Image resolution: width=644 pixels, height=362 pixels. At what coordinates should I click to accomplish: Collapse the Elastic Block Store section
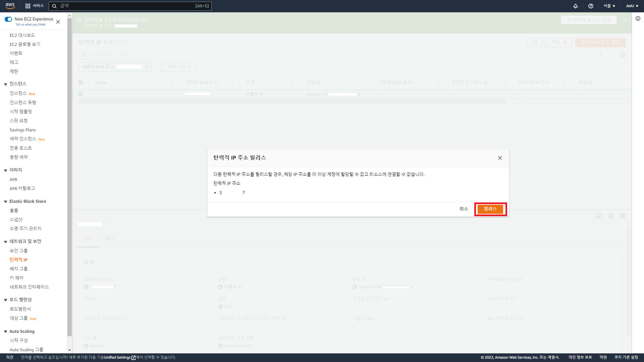[x=5, y=202]
